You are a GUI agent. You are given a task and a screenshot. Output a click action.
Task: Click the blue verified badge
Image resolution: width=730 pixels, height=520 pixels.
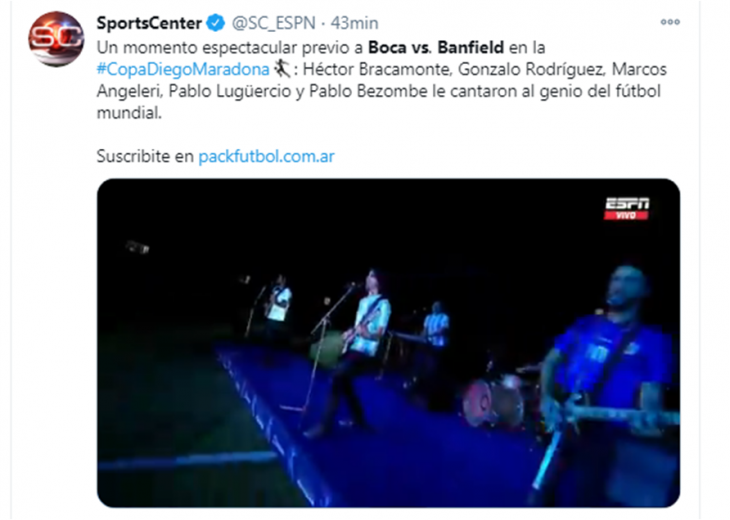click(x=216, y=23)
